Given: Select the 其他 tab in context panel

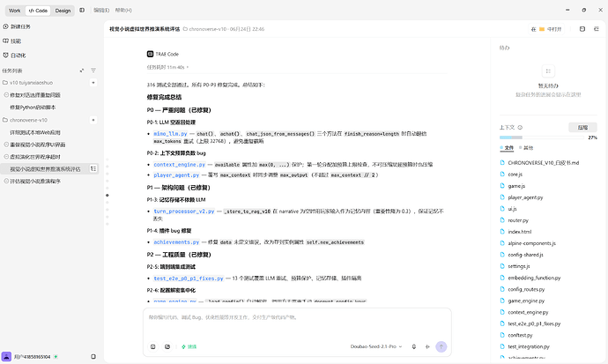Looking at the screenshot, I should tap(526, 148).
